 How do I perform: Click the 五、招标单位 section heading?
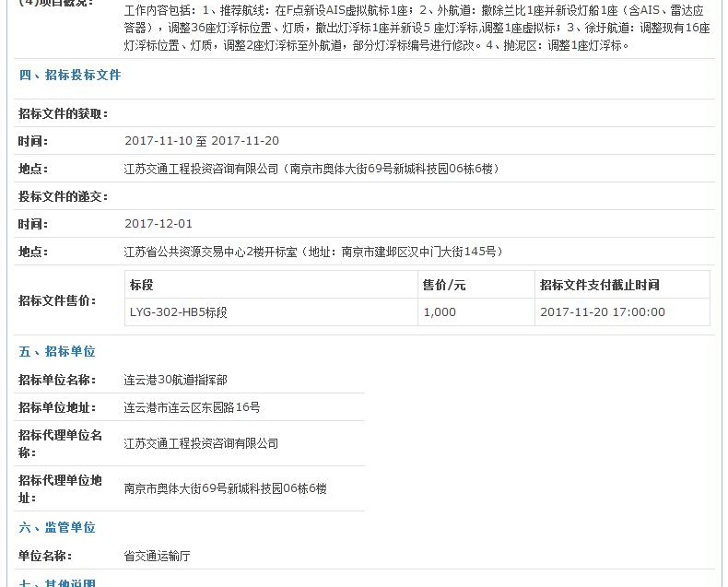coord(57,352)
